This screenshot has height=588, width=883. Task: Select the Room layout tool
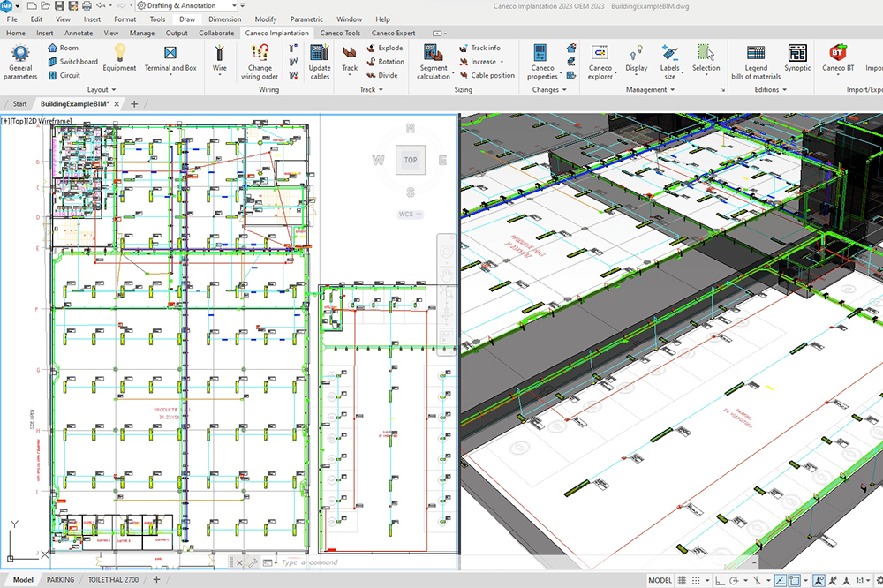coord(63,48)
